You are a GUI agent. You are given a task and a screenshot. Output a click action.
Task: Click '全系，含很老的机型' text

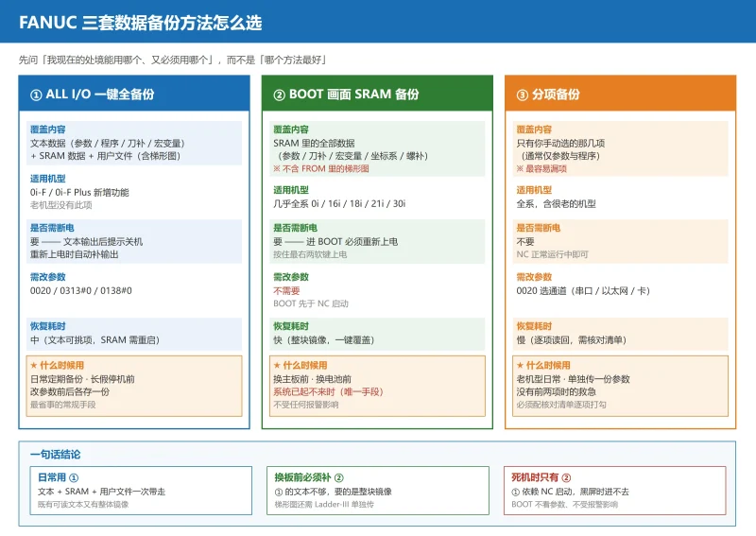click(557, 203)
